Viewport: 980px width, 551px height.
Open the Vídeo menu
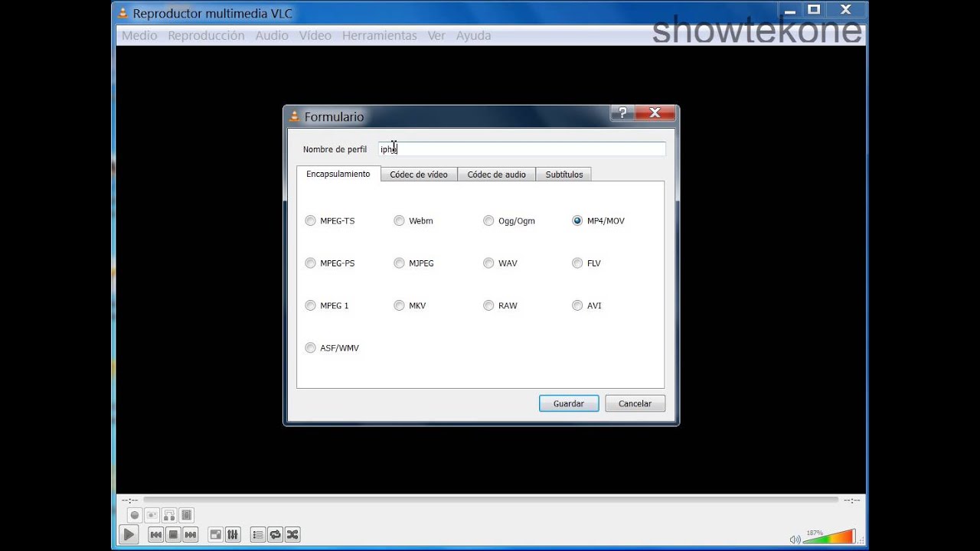pyautogui.click(x=315, y=35)
